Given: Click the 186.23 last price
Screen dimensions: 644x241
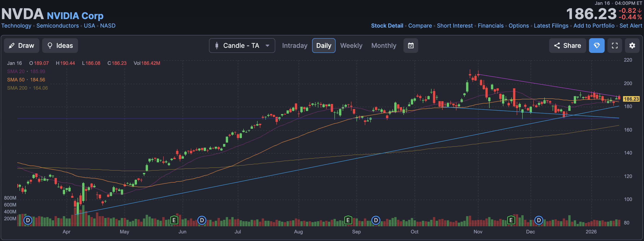Looking at the screenshot, I should pos(591,14).
